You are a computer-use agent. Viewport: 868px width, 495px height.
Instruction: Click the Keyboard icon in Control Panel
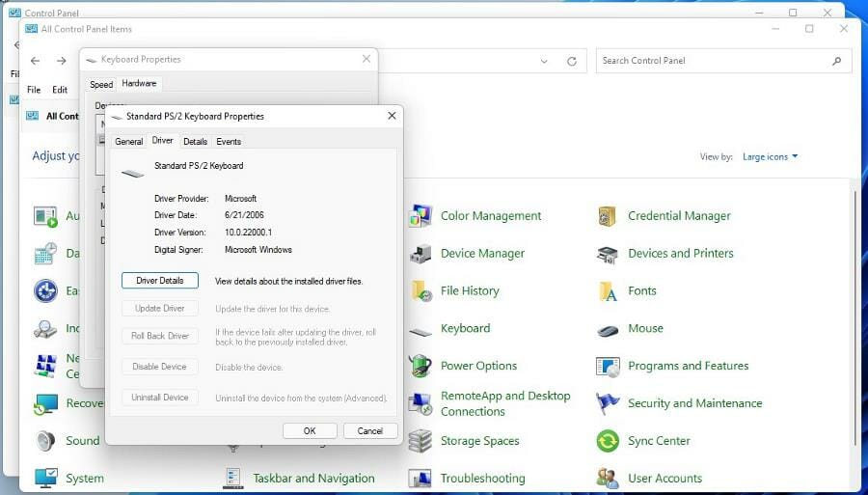tap(420, 331)
